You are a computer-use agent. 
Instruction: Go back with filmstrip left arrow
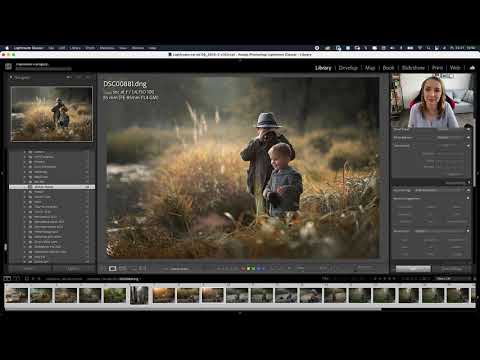point(33,279)
